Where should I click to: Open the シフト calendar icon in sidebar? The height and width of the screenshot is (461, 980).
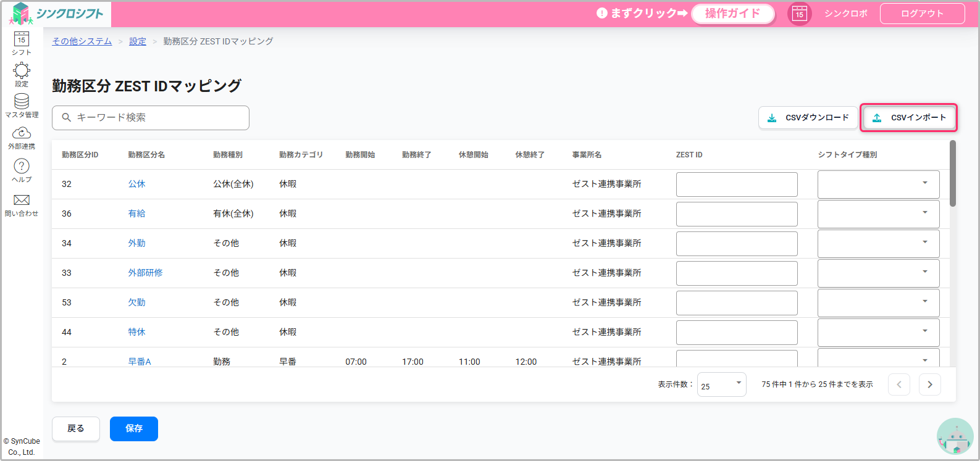coord(22,43)
